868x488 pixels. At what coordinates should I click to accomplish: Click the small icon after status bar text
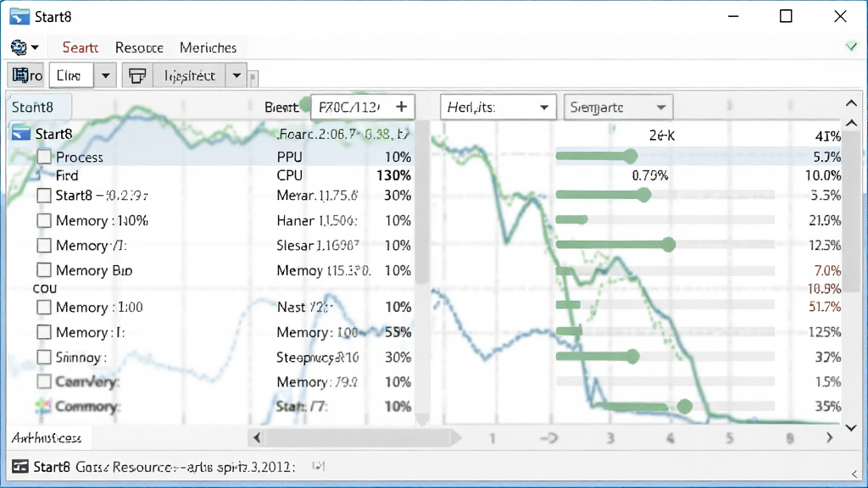[318, 467]
